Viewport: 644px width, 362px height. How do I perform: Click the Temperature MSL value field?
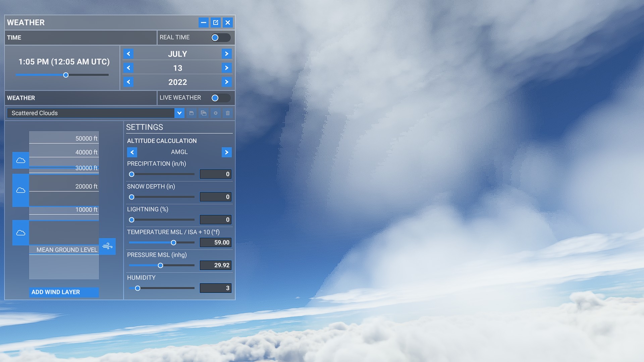(216, 242)
